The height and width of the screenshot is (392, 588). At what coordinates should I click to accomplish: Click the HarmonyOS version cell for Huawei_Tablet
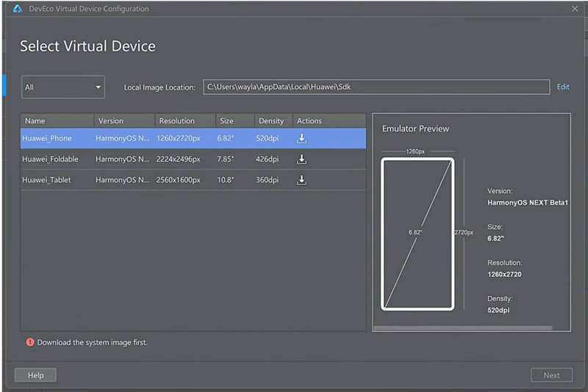pyautogui.click(x=122, y=180)
